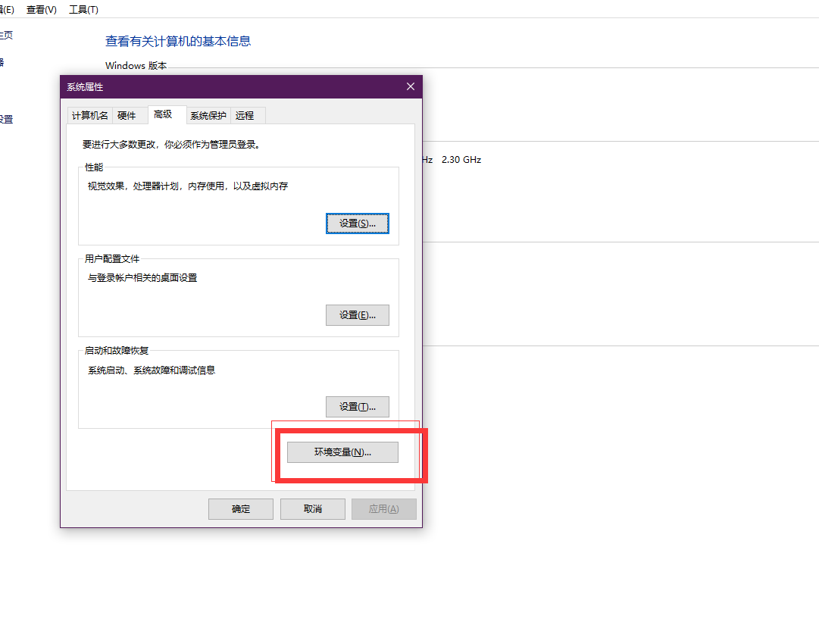Go to the 远程 tab
The width and height of the screenshot is (819, 644).
pyautogui.click(x=245, y=115)
